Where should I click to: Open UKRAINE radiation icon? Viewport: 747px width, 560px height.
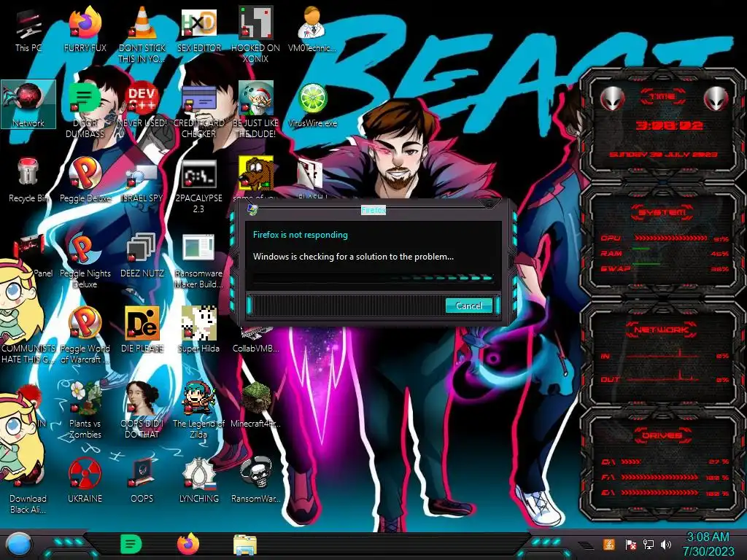pos(85,481)
